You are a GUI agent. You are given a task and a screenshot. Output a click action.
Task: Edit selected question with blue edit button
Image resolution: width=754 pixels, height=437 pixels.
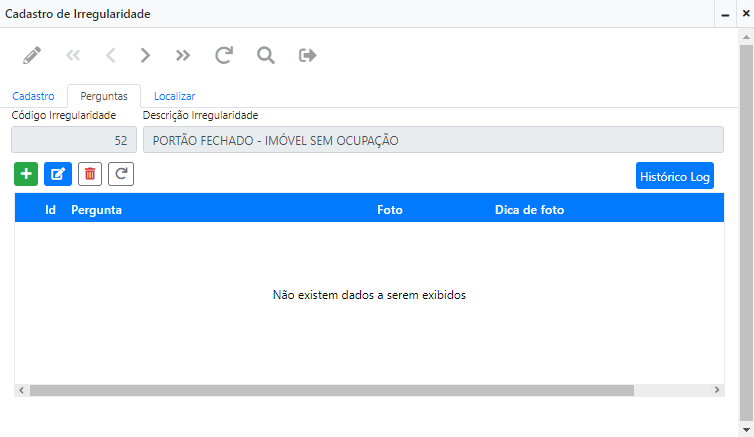(58, 174)
